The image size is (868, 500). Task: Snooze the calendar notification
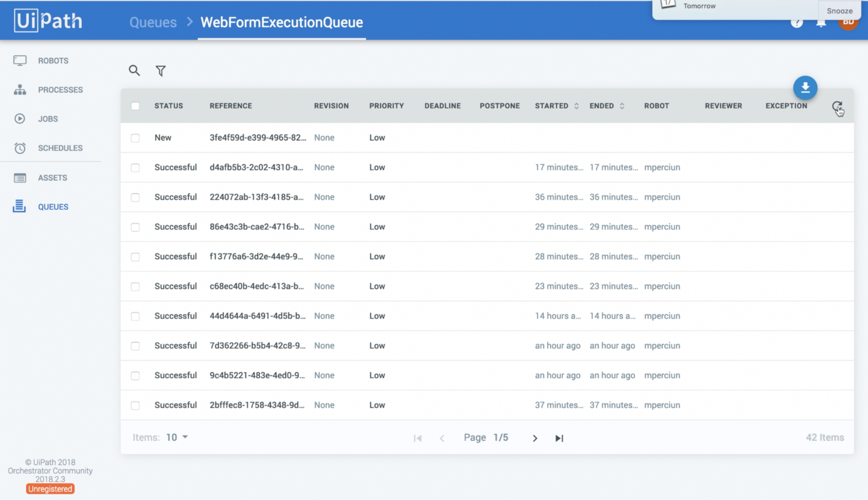pyautogui.click(x=839, y=11)
